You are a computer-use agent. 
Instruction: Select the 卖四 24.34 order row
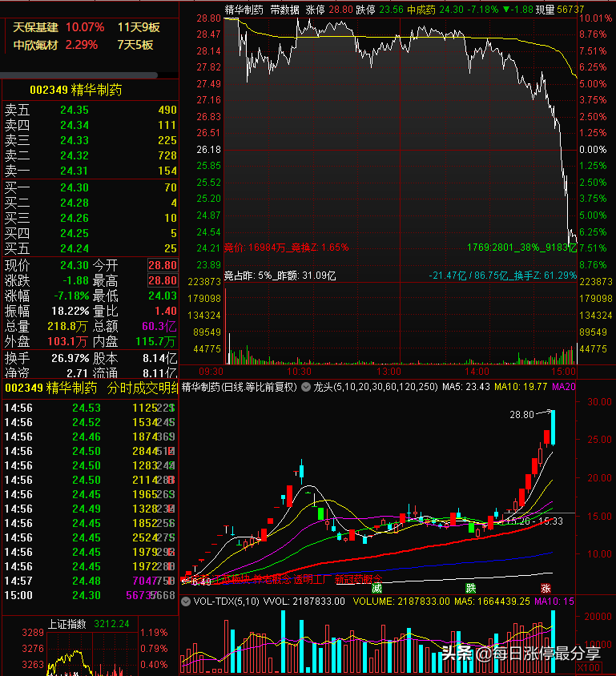coord(91,125)
